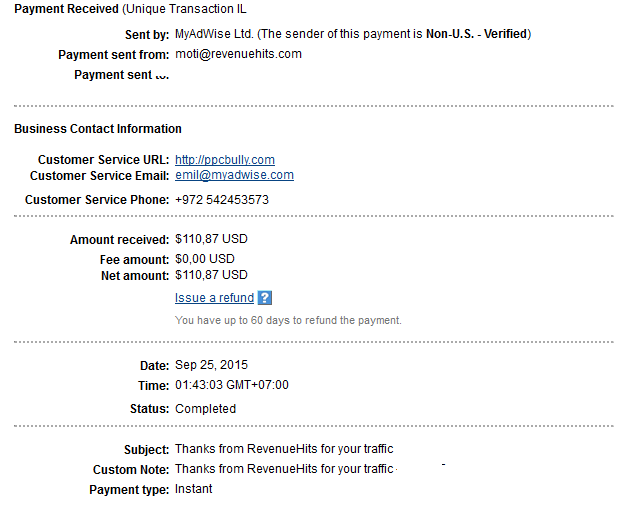Select the Subject line about RevenueHits traffic
The image size is (635, 508).
coord(284,449)
